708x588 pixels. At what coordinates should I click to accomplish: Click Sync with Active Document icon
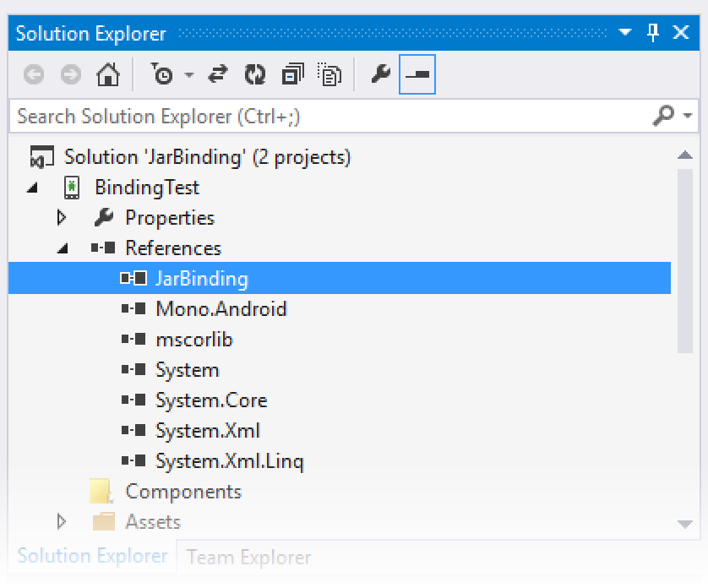click(218, 75)
